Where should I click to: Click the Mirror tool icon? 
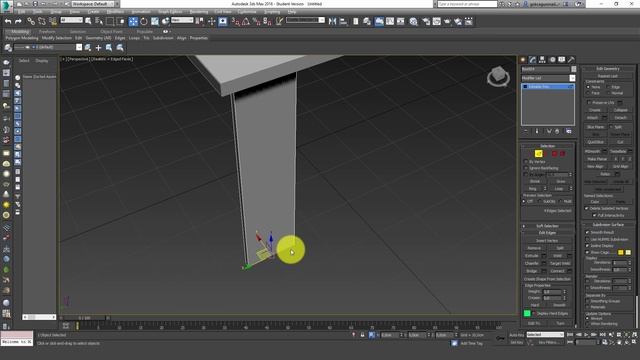click(x=332, y=21)
